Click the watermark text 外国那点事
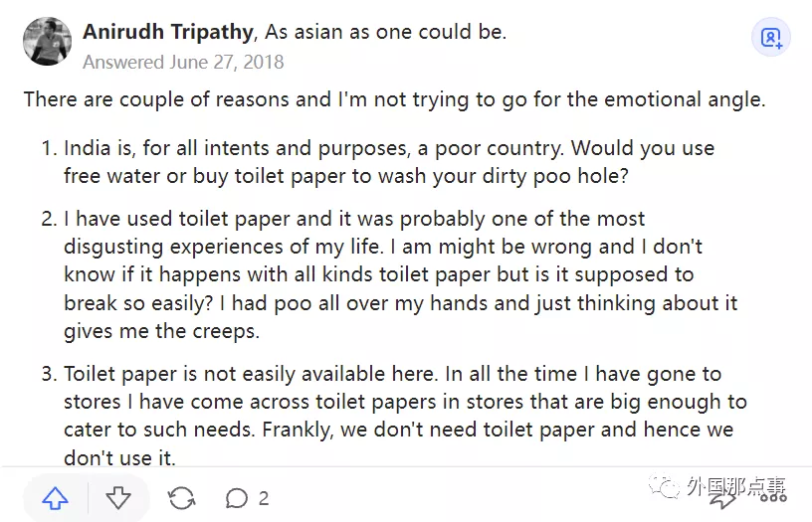This screenshot has height=522, width=812. point(736,486)
